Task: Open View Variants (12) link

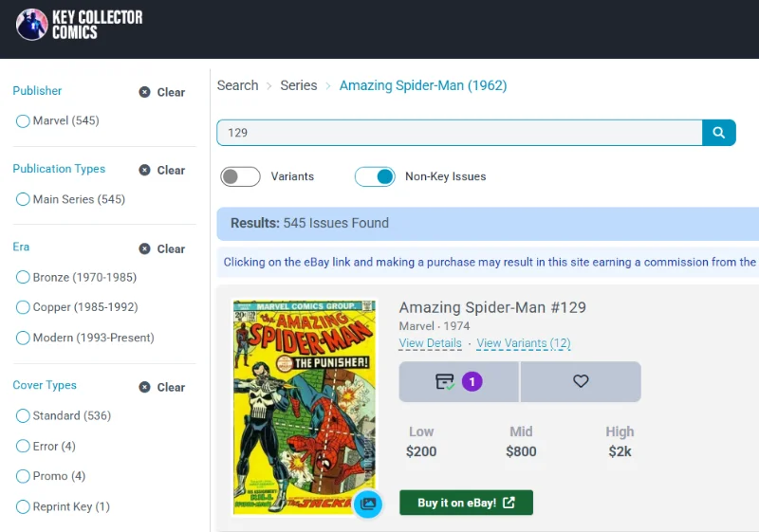Action: tap(524, 343)
